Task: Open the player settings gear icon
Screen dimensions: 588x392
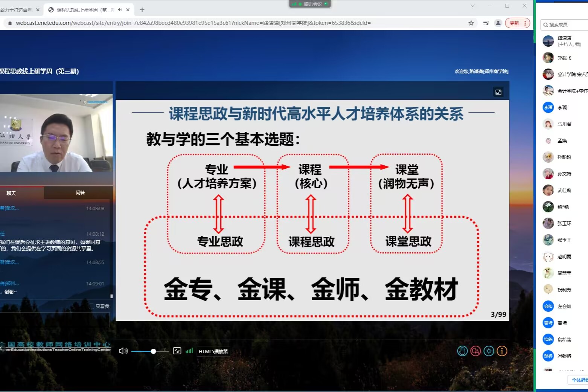Action: click(x=489, y=351)
